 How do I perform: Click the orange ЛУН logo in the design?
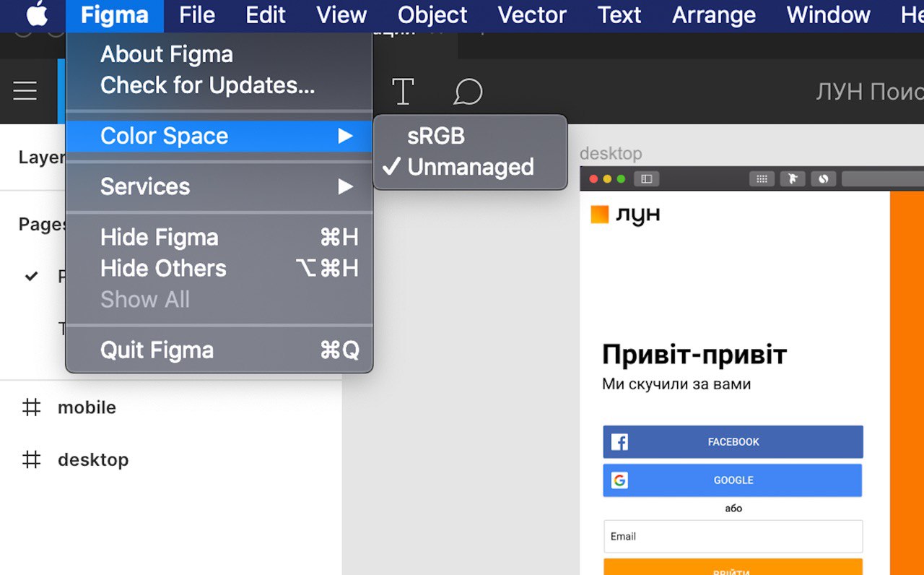625,215
